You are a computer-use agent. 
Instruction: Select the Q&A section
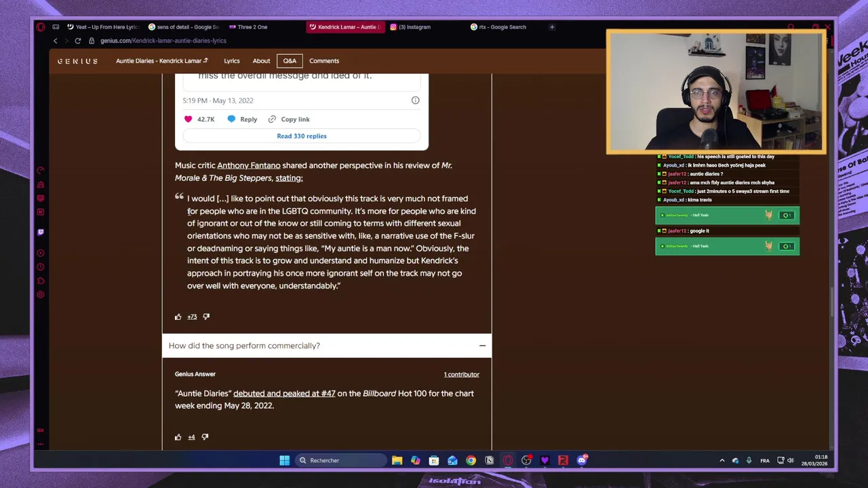[x=290, y=61]
